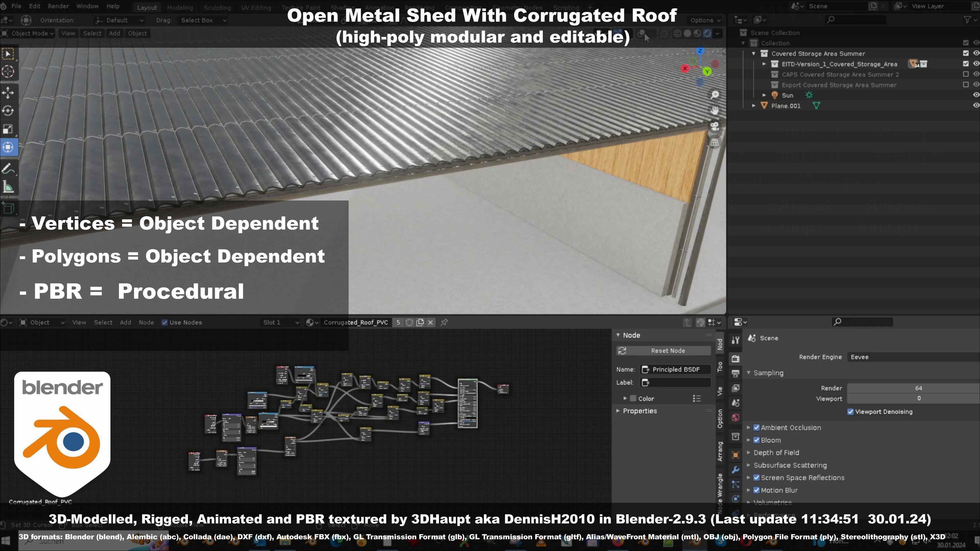Open the View Layer properties tab icon

pos(735,388)
